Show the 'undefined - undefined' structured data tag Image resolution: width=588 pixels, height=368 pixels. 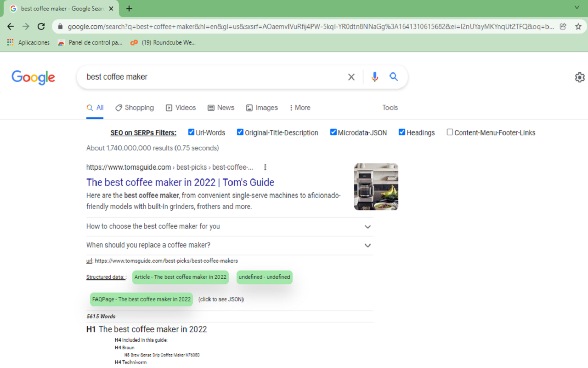265,277
